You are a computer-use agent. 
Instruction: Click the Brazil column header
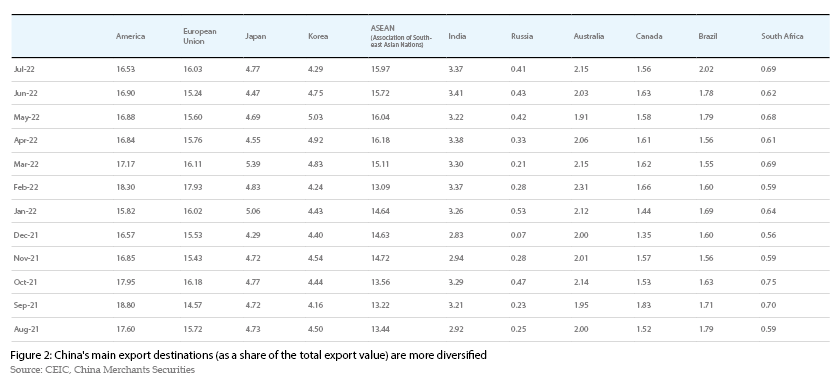[x=707, y=36]
